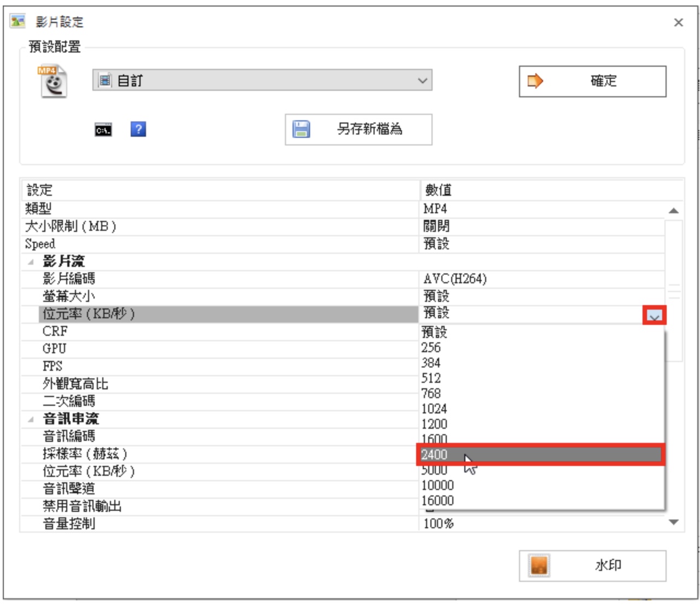
Task: Click the AVC(H264) codec value
Action: pos(455,279)
